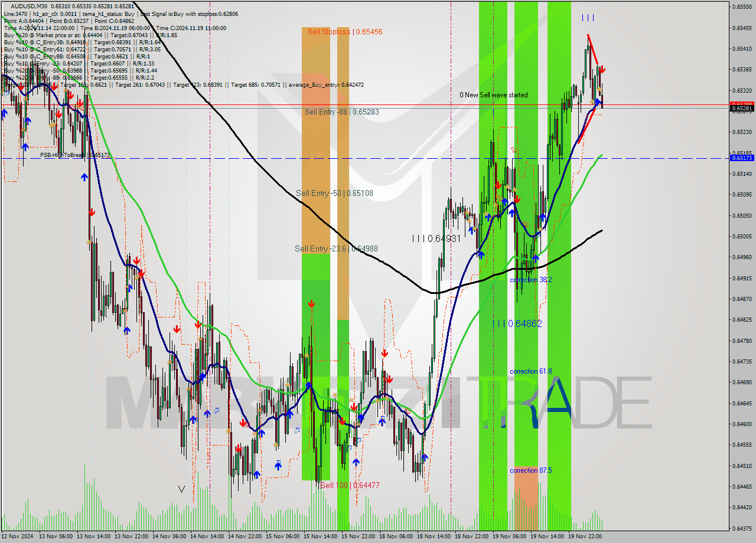
Task: Click the 'average_Buy_entry: 0.642472' text
Action: pyautogui.click(x=326, y=84)
